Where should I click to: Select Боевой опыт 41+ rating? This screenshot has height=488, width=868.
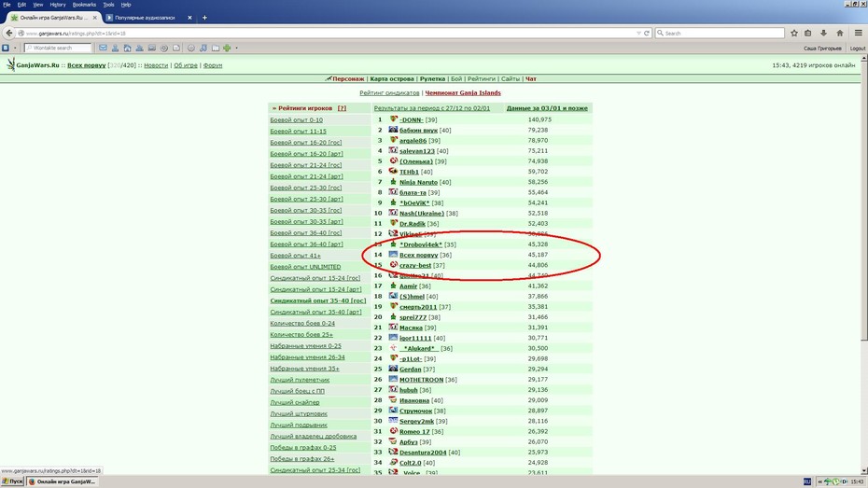[295, 256]
